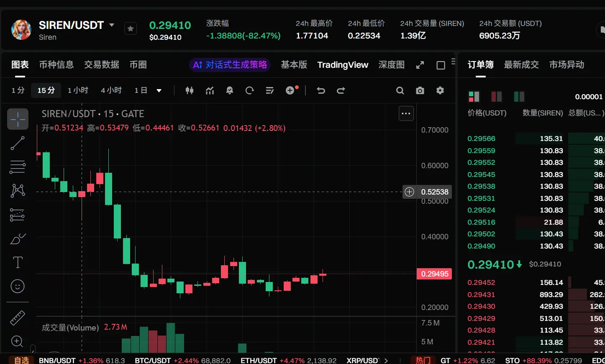This screenshot has width=605, height=364.
Task: Open the emoji sticker tool
Action: [18, 286]
